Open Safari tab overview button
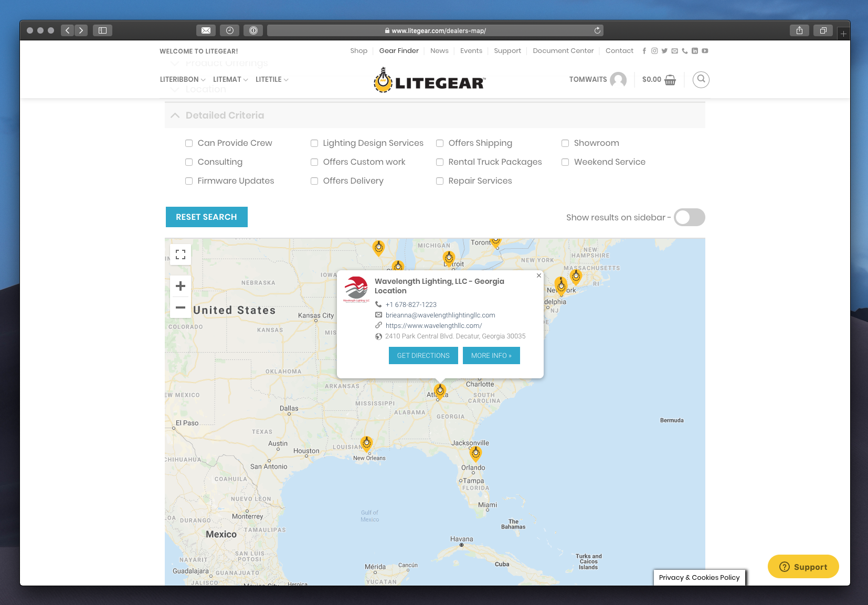The height and width of the screenshot is (605, 868). tap(823, 30)
